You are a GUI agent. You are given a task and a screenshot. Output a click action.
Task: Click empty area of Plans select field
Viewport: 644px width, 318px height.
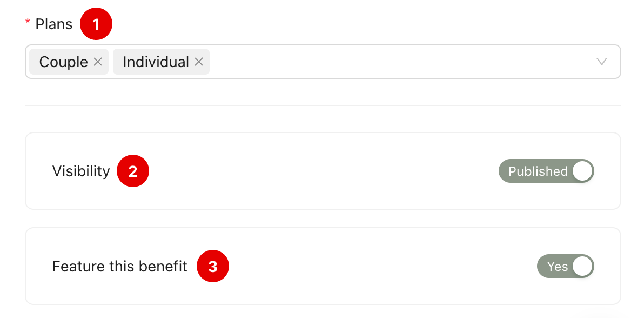point(400,62)
